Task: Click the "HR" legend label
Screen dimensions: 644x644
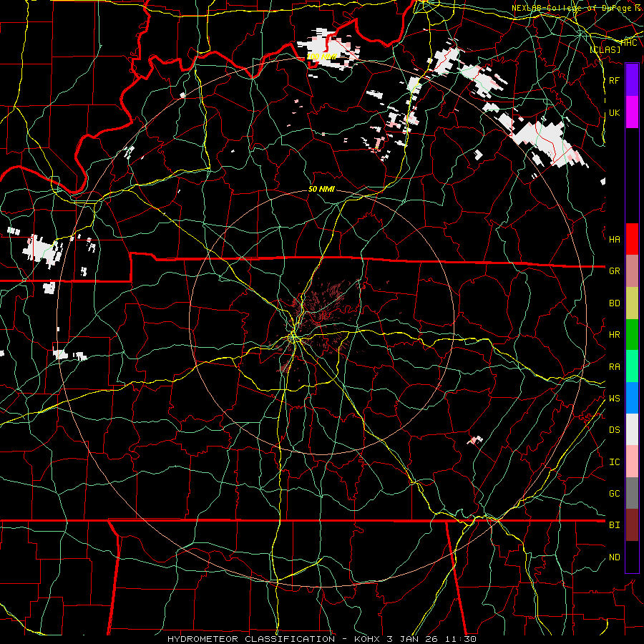Action: (x=614, y=334)
